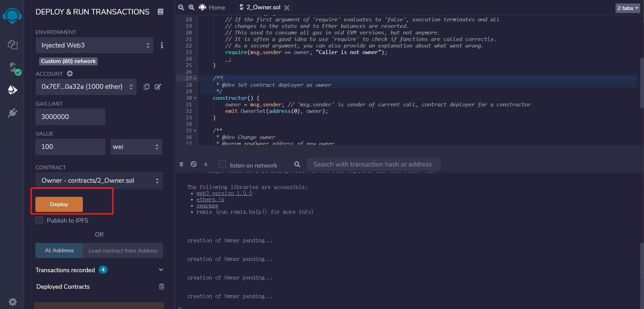Clear deployed contracts with trash icon

162,286
